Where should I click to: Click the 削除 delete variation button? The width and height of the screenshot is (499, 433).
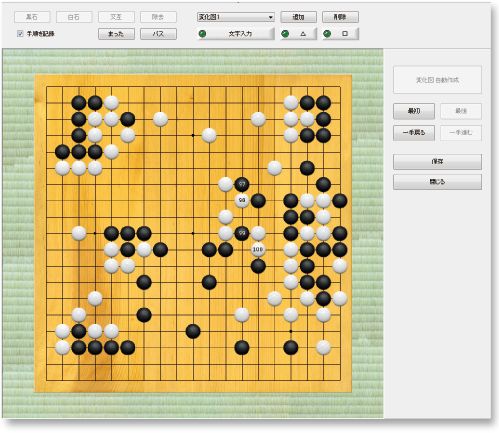tap(340, 17)
